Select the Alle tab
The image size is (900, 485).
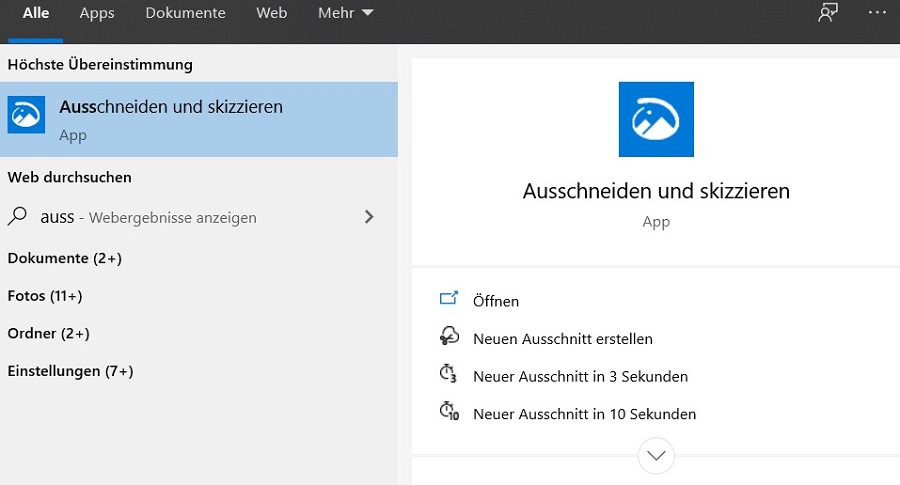coord(36,13)
